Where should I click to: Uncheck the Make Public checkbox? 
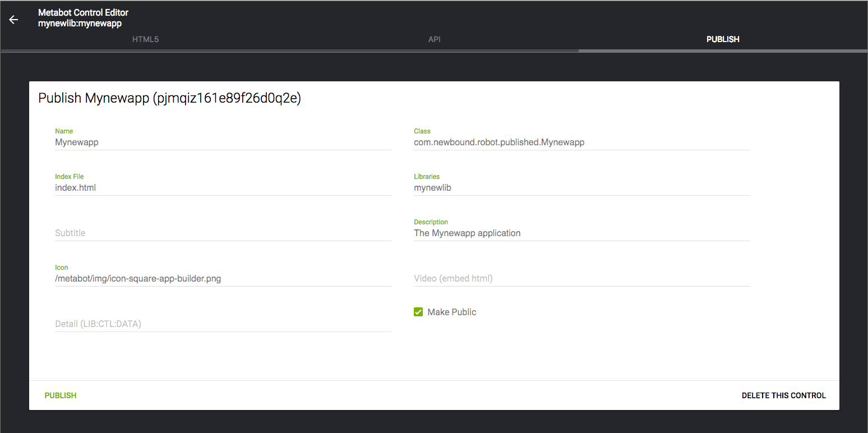[x=418, y=312]
